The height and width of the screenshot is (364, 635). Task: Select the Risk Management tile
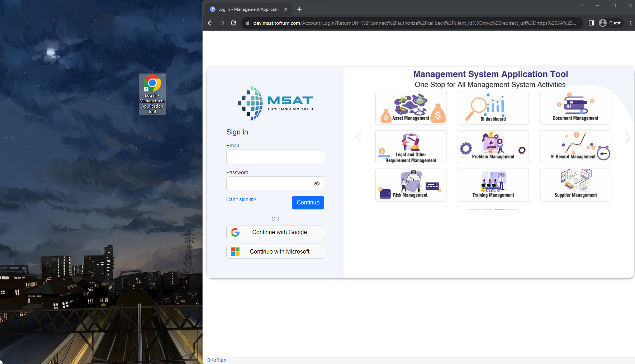[411, 185]
